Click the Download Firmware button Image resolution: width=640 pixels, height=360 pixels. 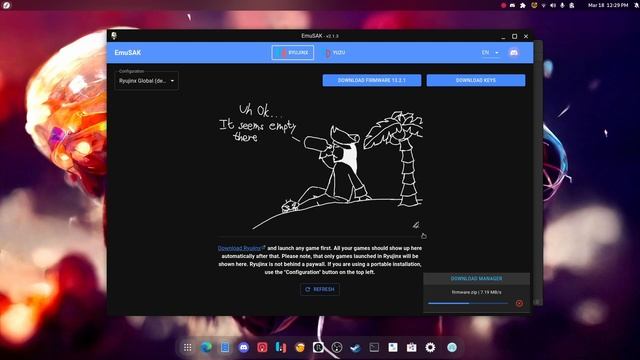(x=372, y=80)
